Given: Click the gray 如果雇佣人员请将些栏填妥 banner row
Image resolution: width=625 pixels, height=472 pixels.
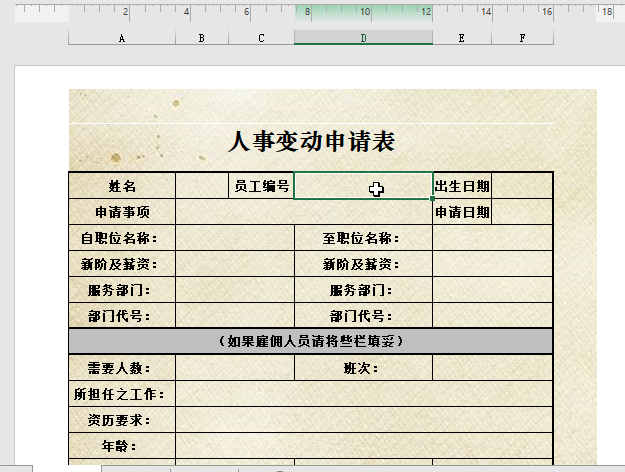Looking at the screenshot, I should click(311, 341).
